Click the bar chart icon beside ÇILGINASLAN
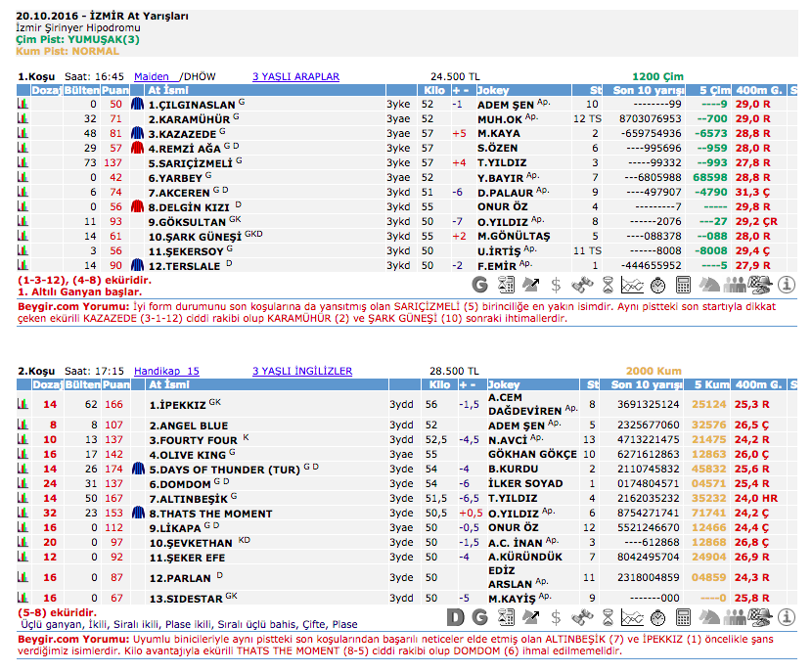Screen dimensions: 812x672 point(23,104)
